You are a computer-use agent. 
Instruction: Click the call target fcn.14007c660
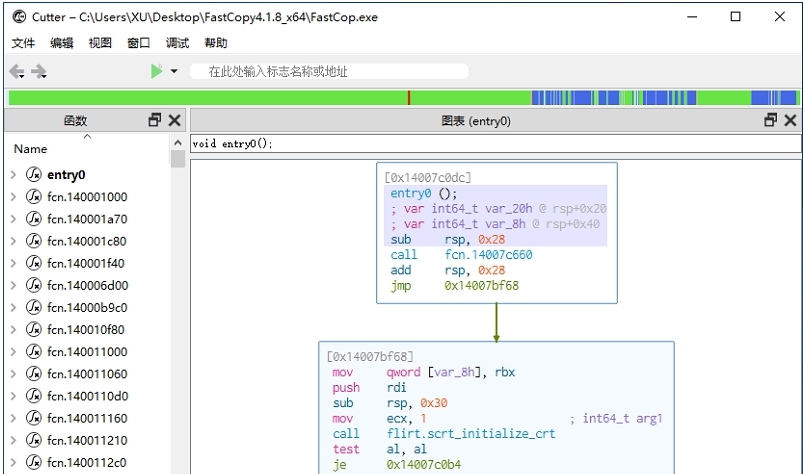pos(488,255)
